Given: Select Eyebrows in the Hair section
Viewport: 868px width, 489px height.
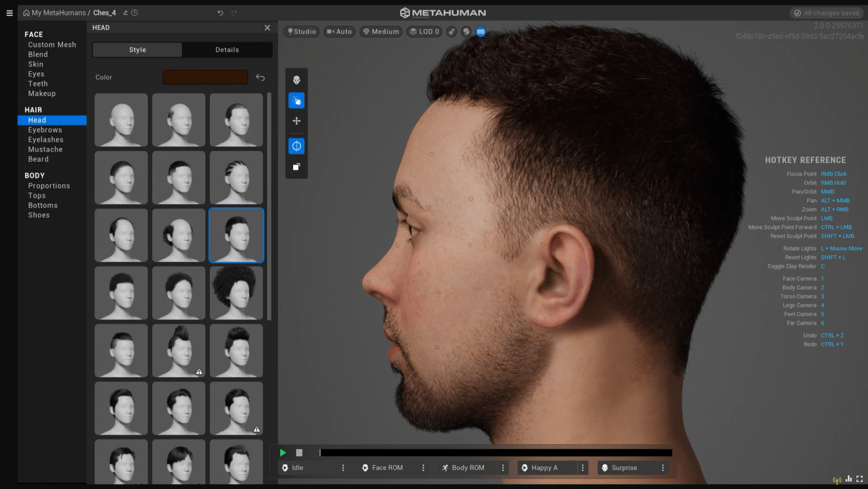Looking at the screenshot, I should point(45,130).
